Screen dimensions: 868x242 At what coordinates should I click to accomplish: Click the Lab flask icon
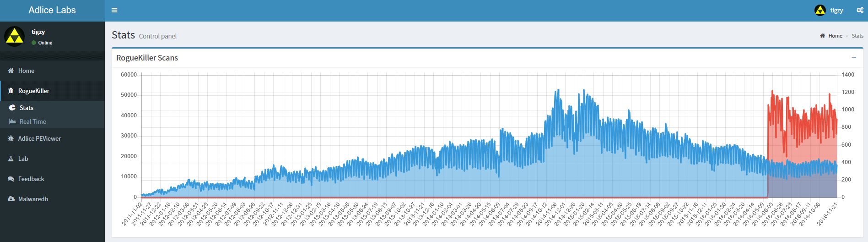(11, 159)
